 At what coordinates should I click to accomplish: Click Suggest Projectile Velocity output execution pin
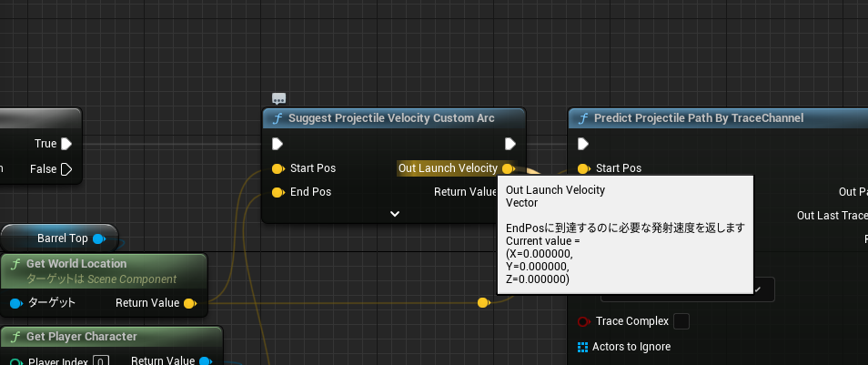click(510, 144)
